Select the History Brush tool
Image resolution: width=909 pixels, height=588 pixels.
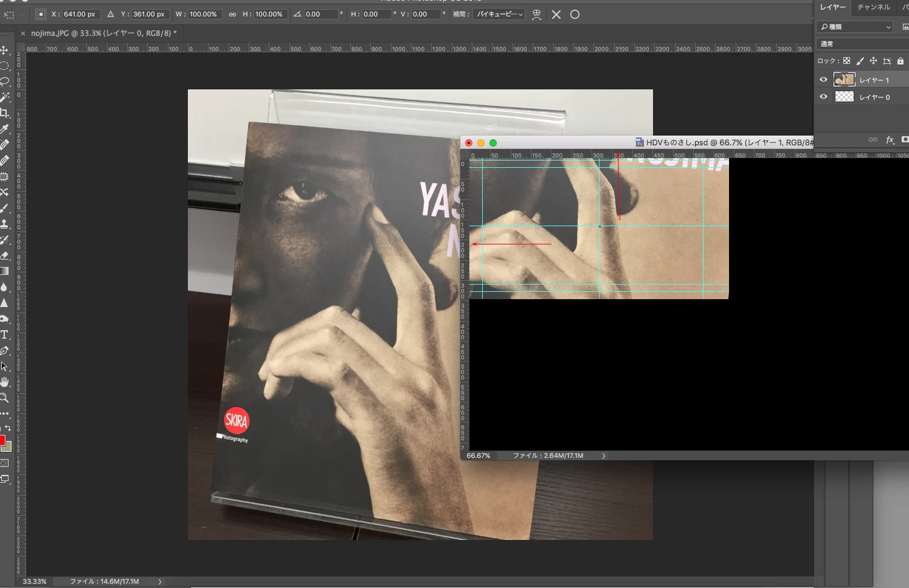[4, 240]
